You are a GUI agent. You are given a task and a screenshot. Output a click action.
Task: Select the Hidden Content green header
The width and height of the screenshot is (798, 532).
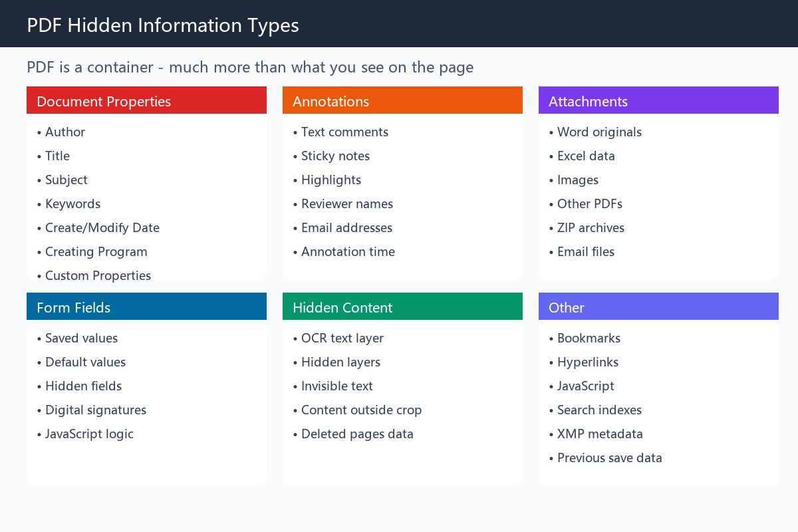[x=402, y=307]
